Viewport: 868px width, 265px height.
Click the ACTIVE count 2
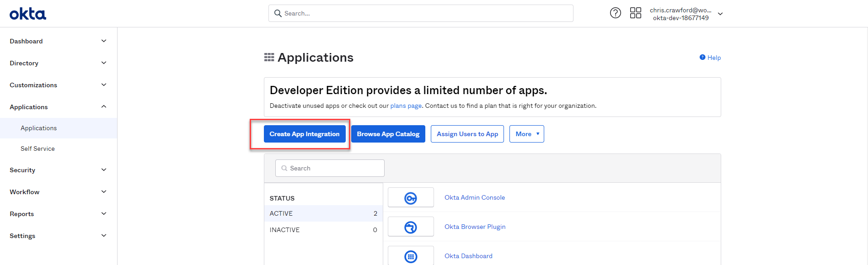(375, 213)
